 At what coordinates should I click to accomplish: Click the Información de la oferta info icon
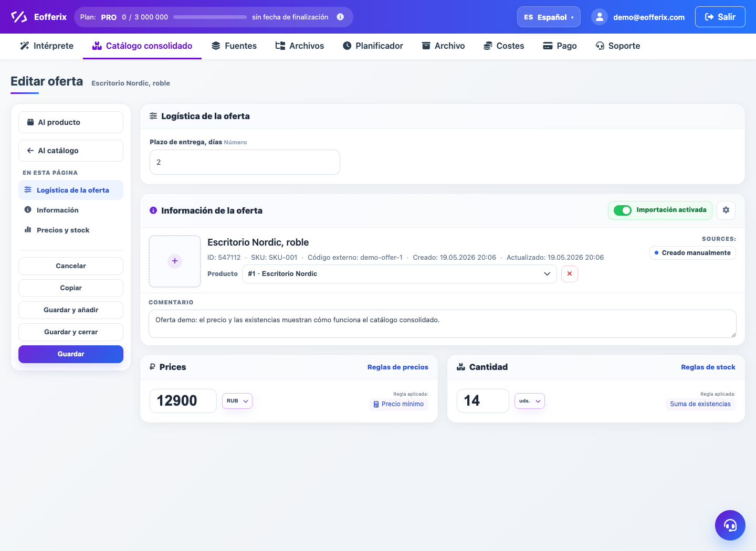(153, 210)
